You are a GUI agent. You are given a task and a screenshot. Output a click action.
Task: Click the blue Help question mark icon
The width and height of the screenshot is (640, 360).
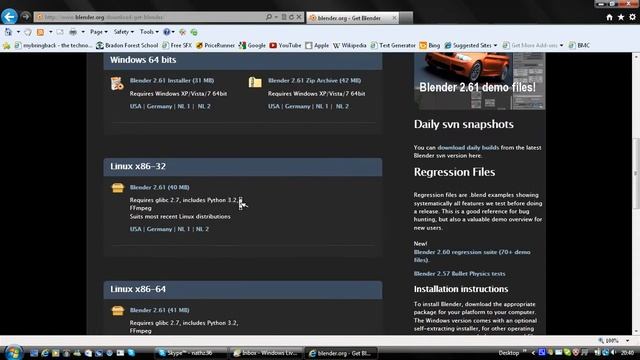click(x=167, y=32)
